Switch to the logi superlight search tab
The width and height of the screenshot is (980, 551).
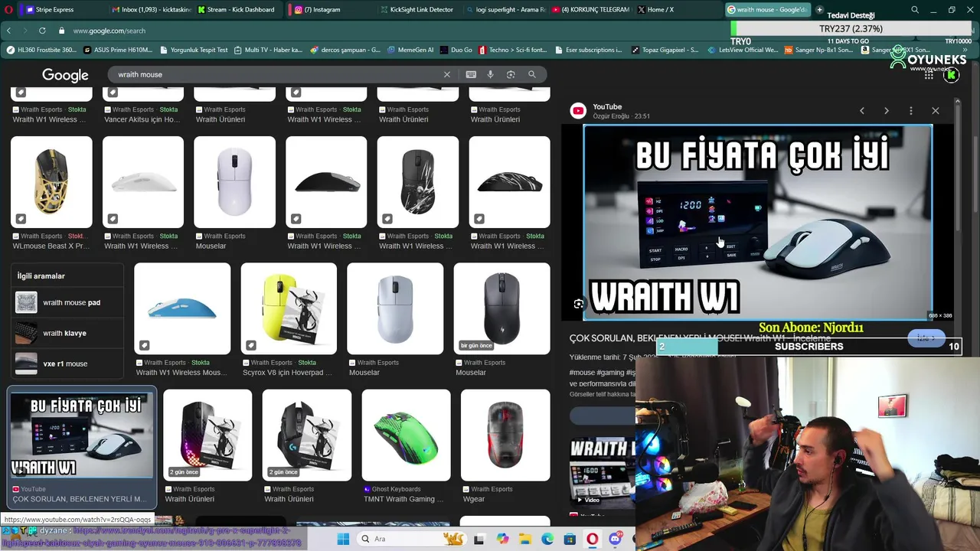click(505, 9)
